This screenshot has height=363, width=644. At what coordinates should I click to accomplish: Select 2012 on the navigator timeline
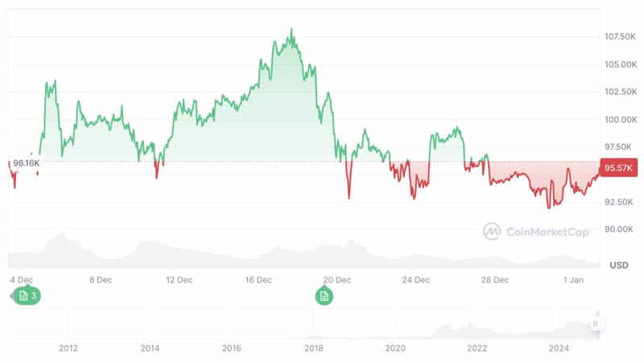click(68, 349)
